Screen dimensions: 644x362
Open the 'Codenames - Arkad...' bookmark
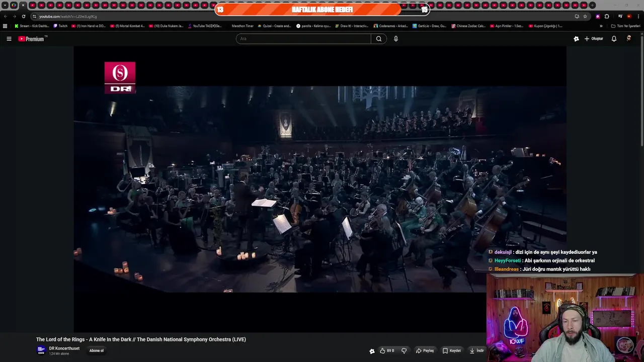[x=391, y=26]
